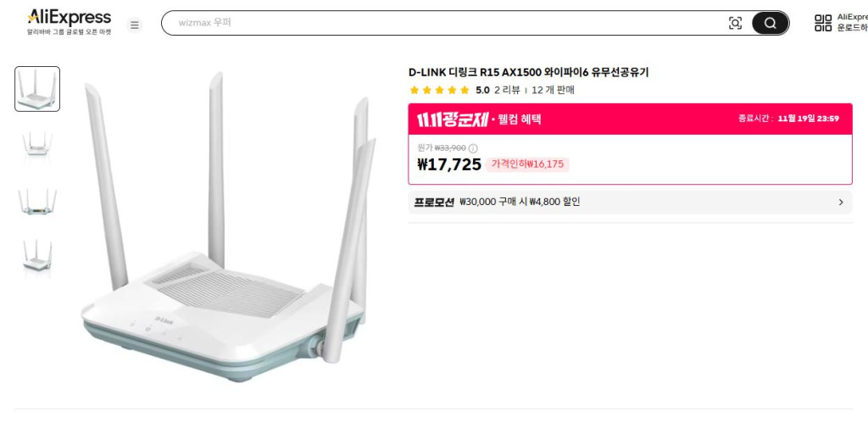Expand the 프로모션 discount chevron
This screenshot has height=422, width=868.
pos(841,203)
